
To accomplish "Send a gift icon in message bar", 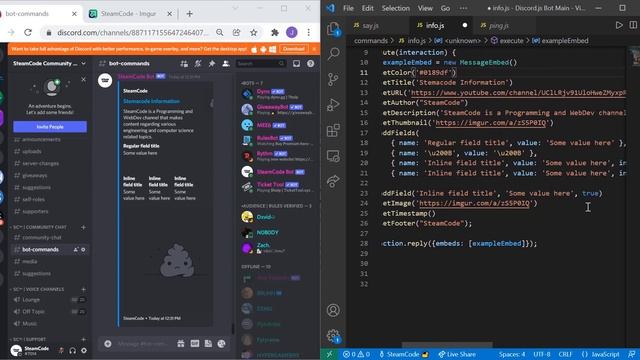I will (181, 344).
